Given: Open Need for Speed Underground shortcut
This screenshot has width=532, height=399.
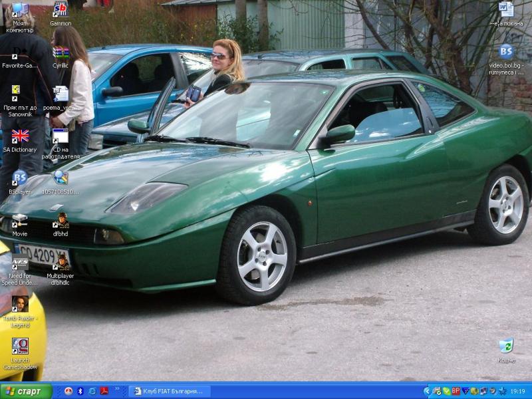Looking at the screenshot, I should click(x=20, y=262).
